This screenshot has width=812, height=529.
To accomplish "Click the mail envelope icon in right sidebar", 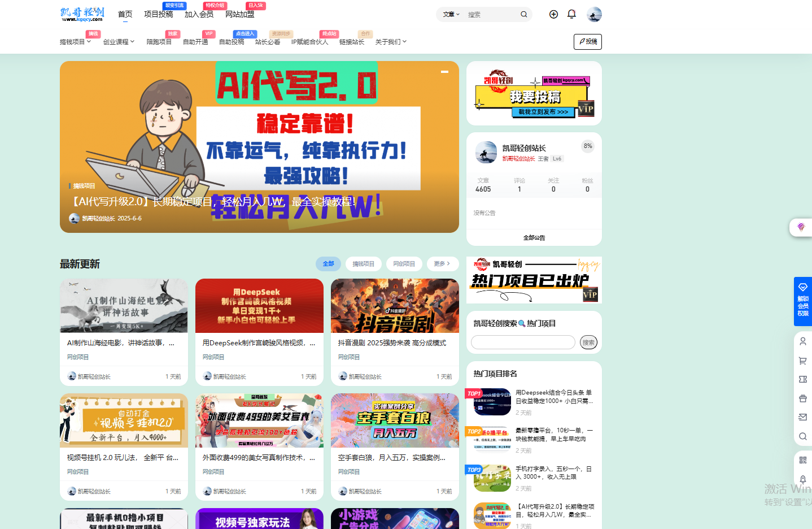I will [803, 417].
